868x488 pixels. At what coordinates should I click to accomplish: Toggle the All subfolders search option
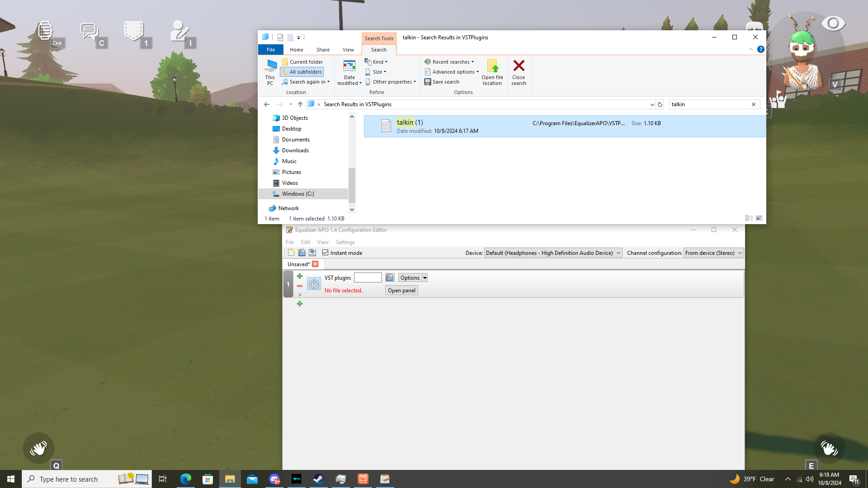click(x=302, y=72)
